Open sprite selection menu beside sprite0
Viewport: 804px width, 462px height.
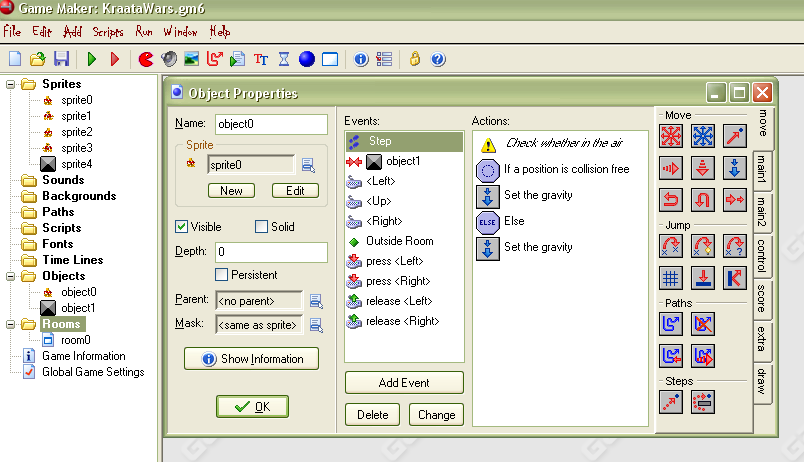tap(308, 165)
